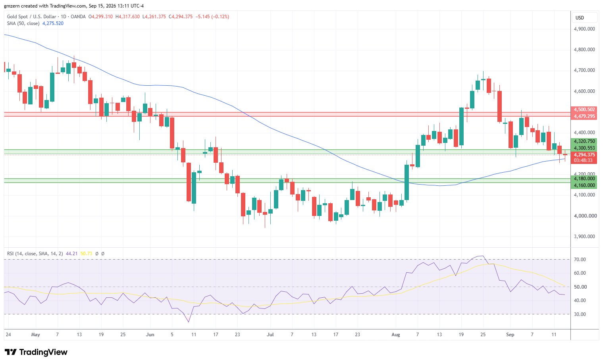603x364 pixels.
Task: Click the header text 'gmzern created with TradingView.com'
Action: pyautogui.click(x=46, y=6)
